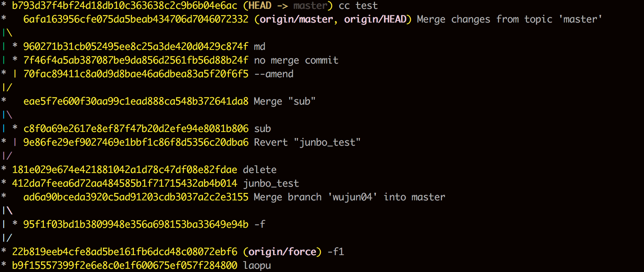Click the asterisk beside the eae5f7e6 merge commit
Screen dimensions: 644x272
[4, 101]
